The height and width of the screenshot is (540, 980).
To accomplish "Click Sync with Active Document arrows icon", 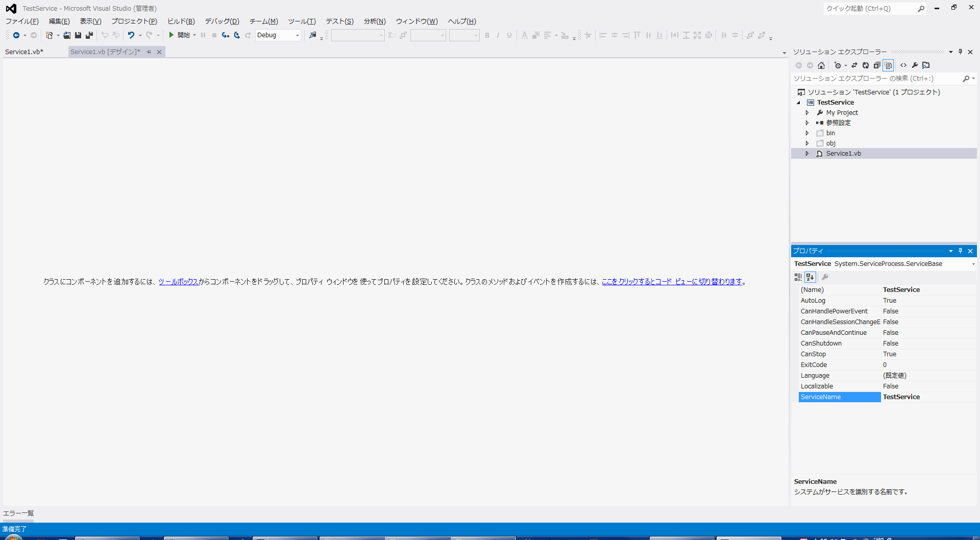I will tap(854, 65).
